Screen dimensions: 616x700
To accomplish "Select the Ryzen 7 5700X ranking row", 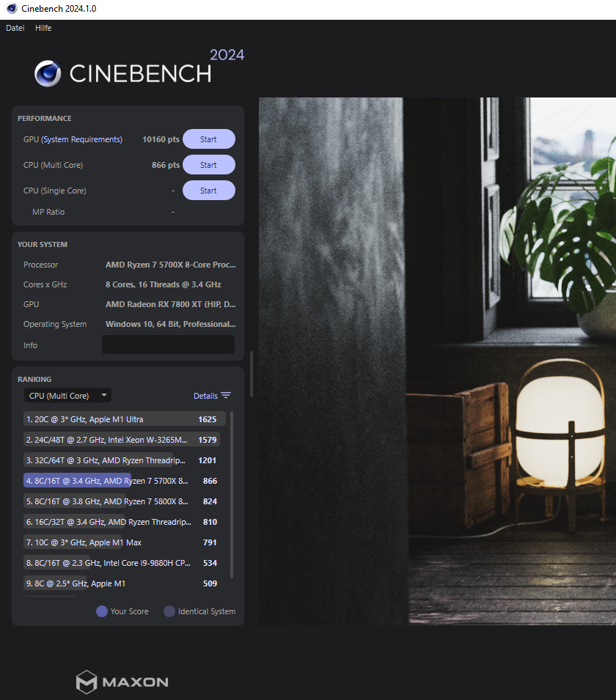I will point(122,481).
